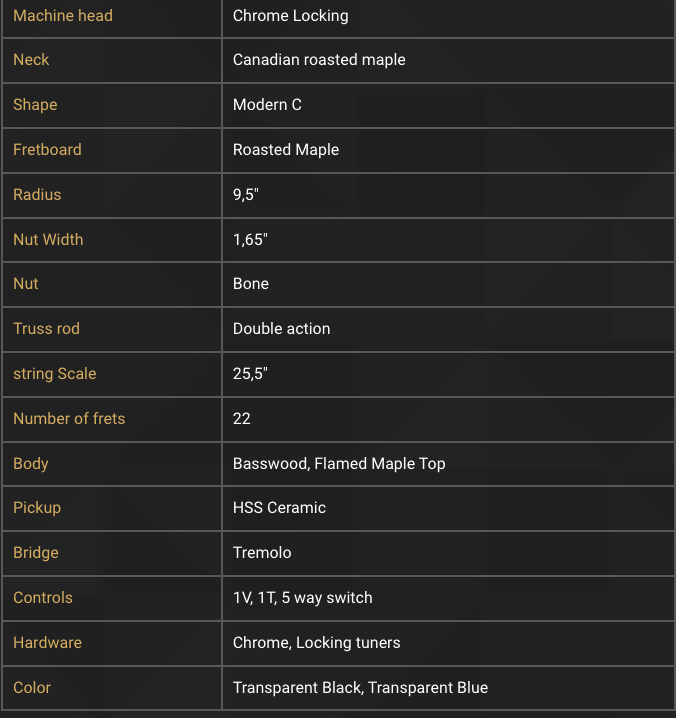Viewport: 676px width, 718px height.
Task: Select the Fretboard label
Action: tap(47, 150)
